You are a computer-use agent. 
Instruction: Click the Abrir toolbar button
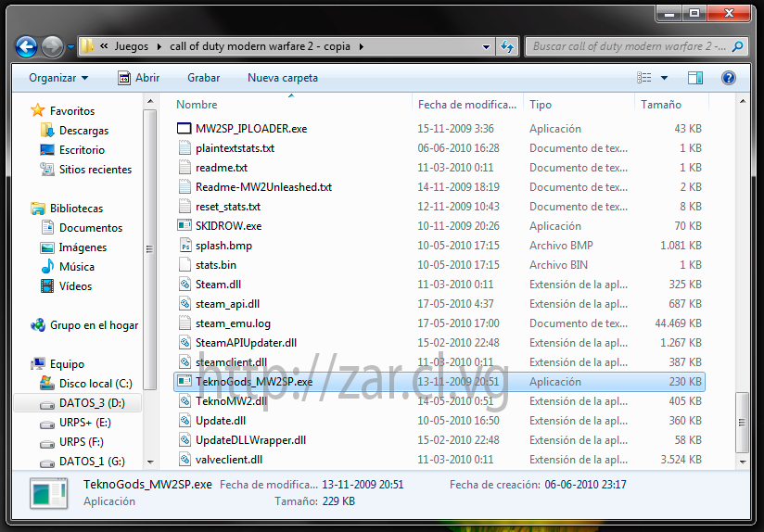[139, 78]
